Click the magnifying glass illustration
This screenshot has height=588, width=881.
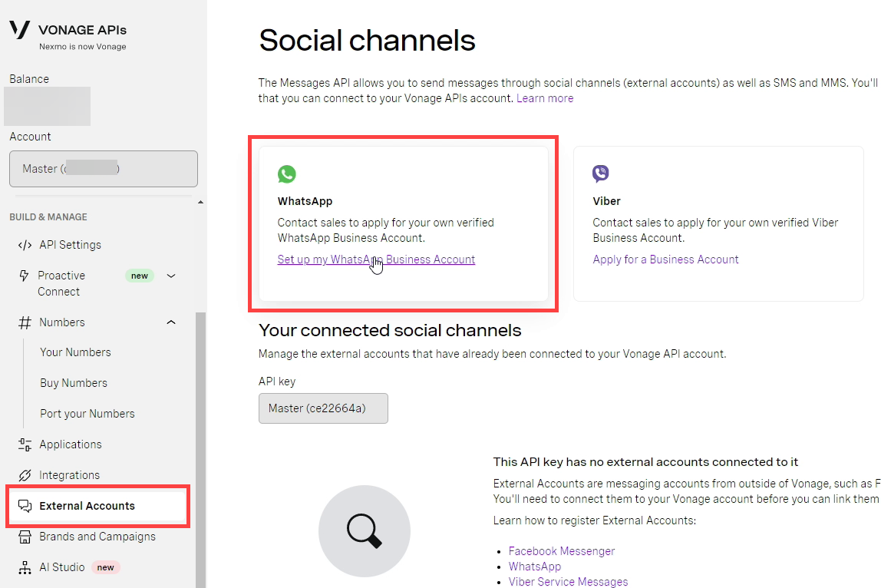tap(365, 531)
